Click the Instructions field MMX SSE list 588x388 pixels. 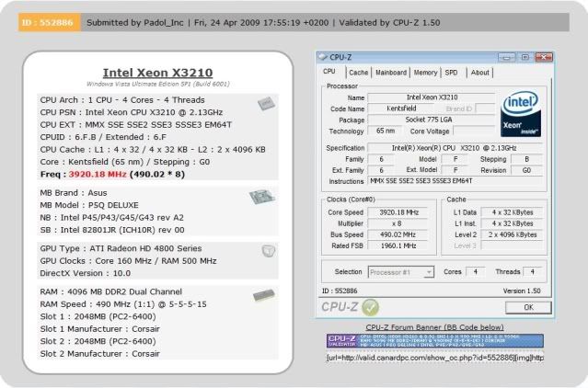[x=455, y=181]
